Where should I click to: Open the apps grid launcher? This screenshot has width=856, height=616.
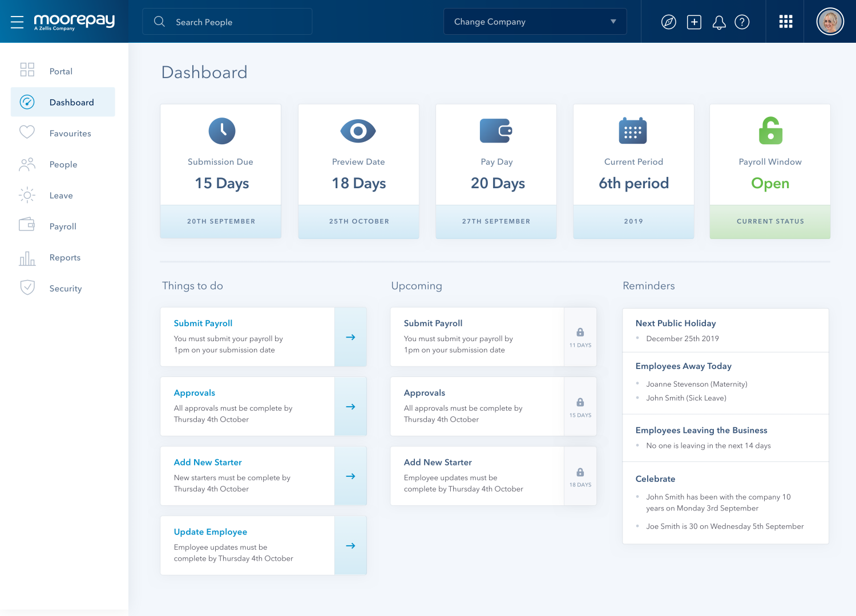coord(786,22)
